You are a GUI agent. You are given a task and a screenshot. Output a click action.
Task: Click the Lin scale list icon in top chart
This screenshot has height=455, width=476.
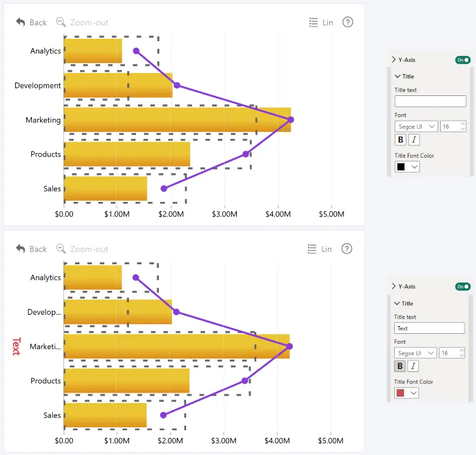[313, 22]
